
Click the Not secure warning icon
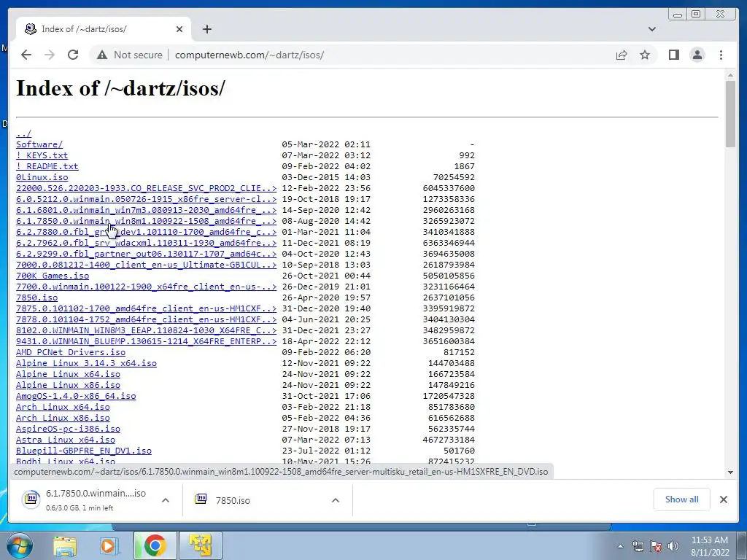pyautogui.click(x=102, y=55)
